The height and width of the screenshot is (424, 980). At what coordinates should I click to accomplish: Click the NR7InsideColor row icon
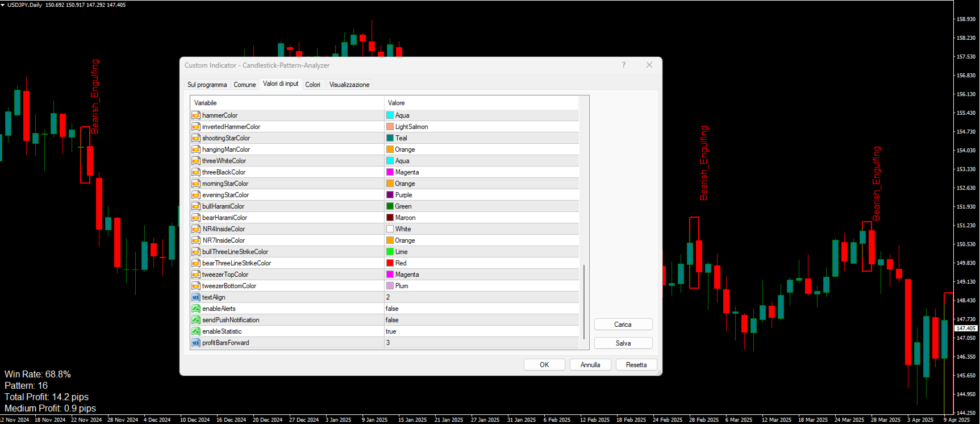coord(195,240)
